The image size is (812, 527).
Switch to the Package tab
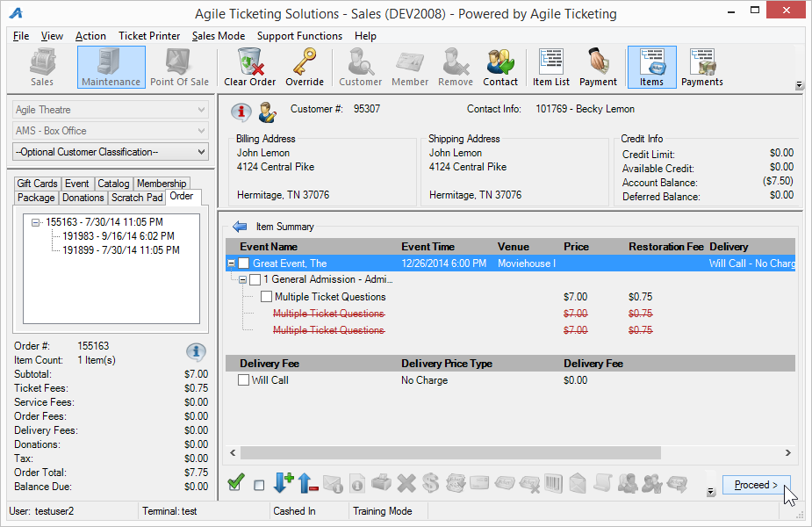coord(36,198)
